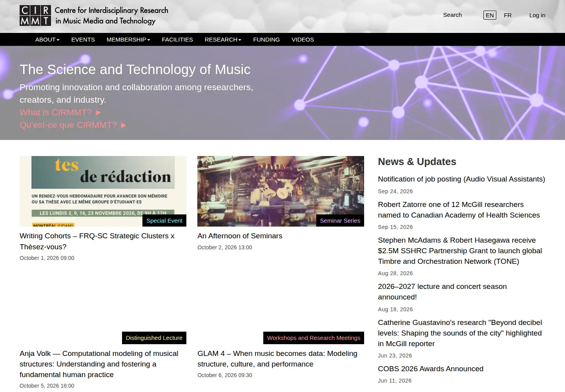Click the 'Sep 24, 2026' news date
The image size is (565, 392).
(395, 191)
